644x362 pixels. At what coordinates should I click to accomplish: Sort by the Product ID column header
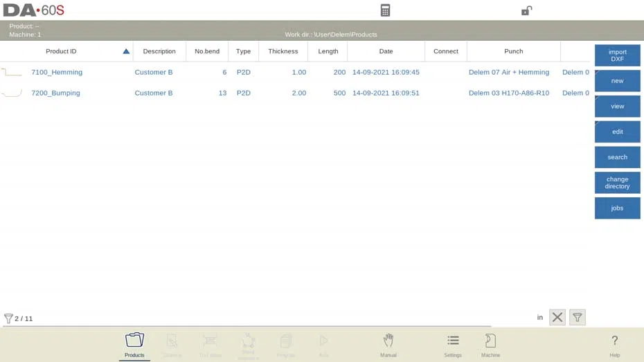pos(61,51)
